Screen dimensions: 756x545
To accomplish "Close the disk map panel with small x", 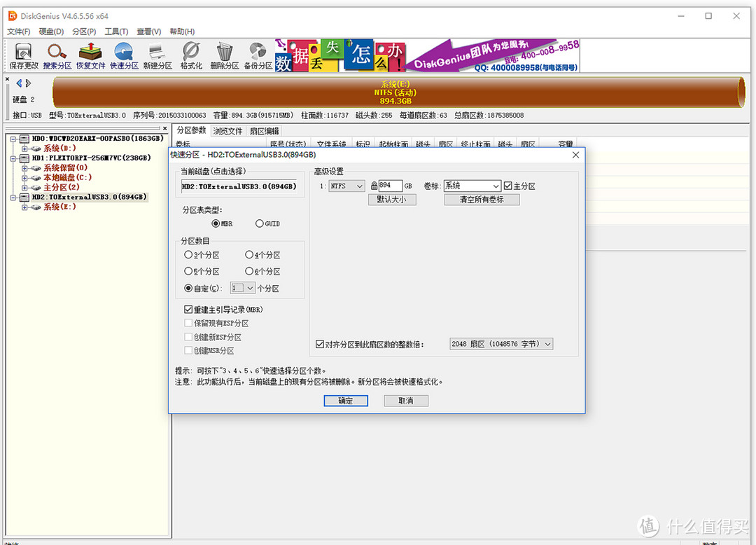I will pos(7,78).
